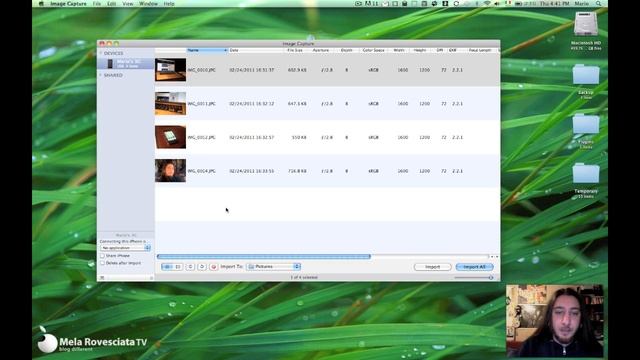Open Spotlight search in the menu bar
The height and width of the screenshot is (360, 640).
point(598,4)
